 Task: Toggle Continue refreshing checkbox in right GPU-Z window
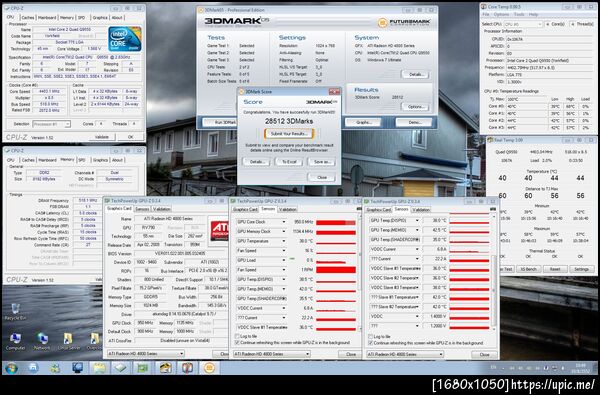(370, 343)
